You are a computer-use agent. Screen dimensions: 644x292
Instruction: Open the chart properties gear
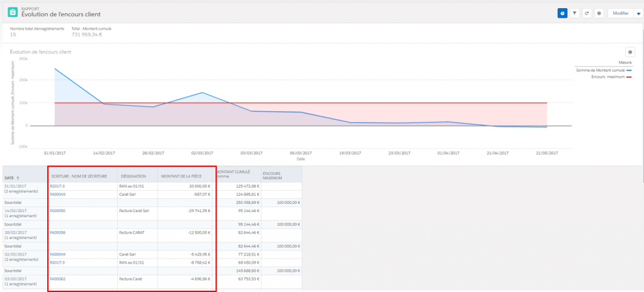pyautogui.click(x=629, y=52)
